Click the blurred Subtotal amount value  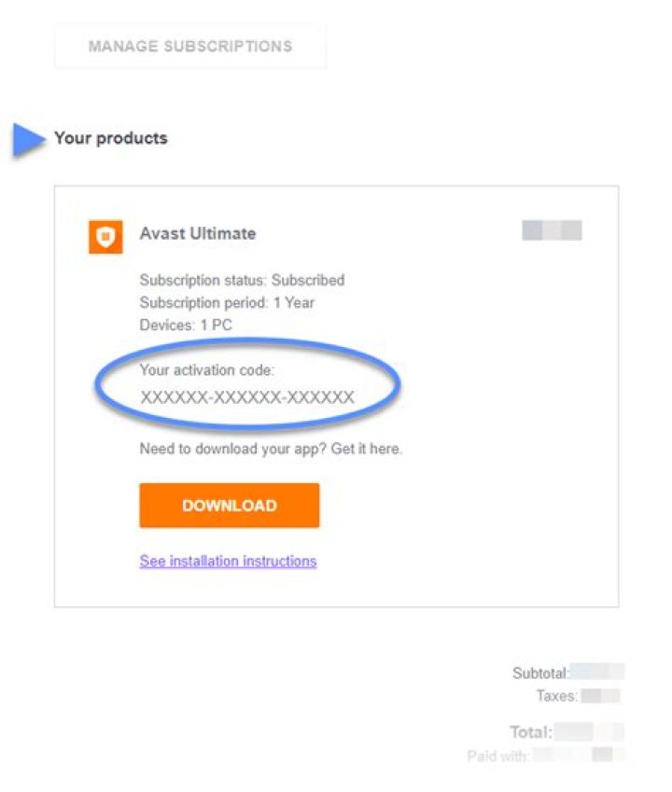[597, 673]
